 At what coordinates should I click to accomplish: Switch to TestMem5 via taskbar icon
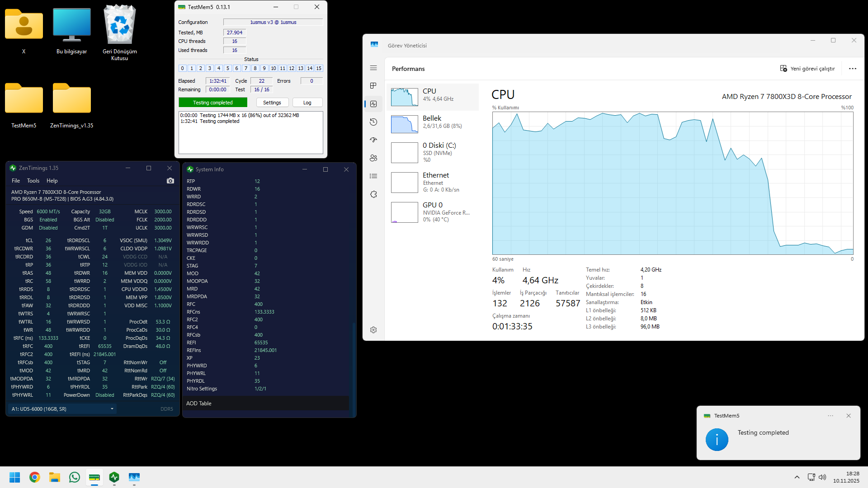[x=94, y=477]
